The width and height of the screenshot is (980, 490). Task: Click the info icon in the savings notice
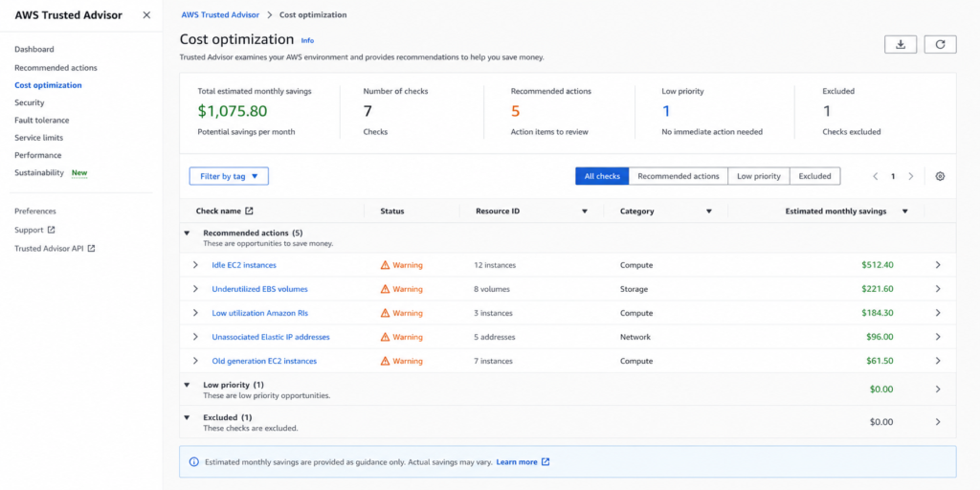(193, 462)
